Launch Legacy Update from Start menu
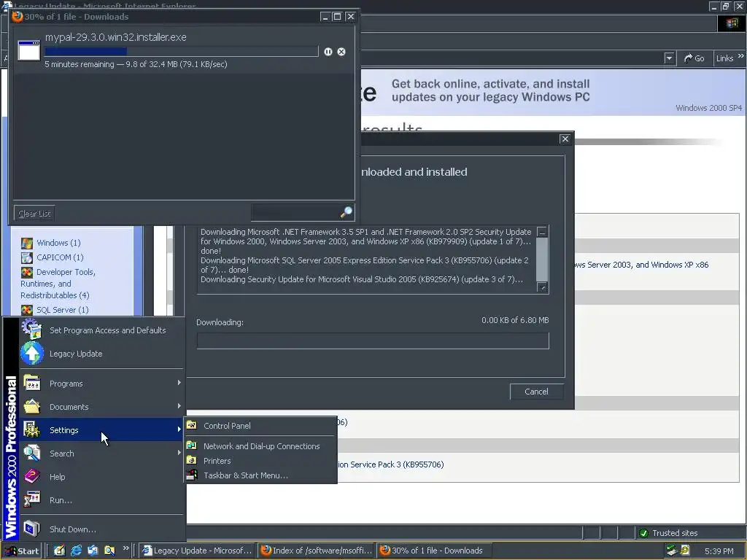Image resolution: width=747 pixels, height=560 pixels. (102, 354)
